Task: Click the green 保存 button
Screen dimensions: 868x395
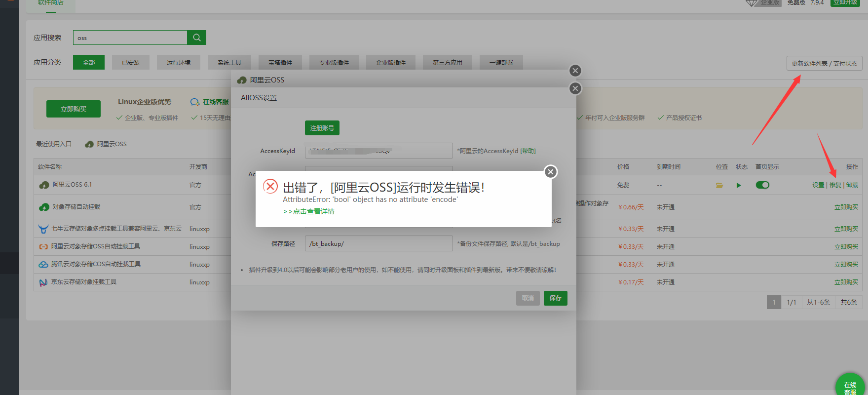Action: point(556,298)
